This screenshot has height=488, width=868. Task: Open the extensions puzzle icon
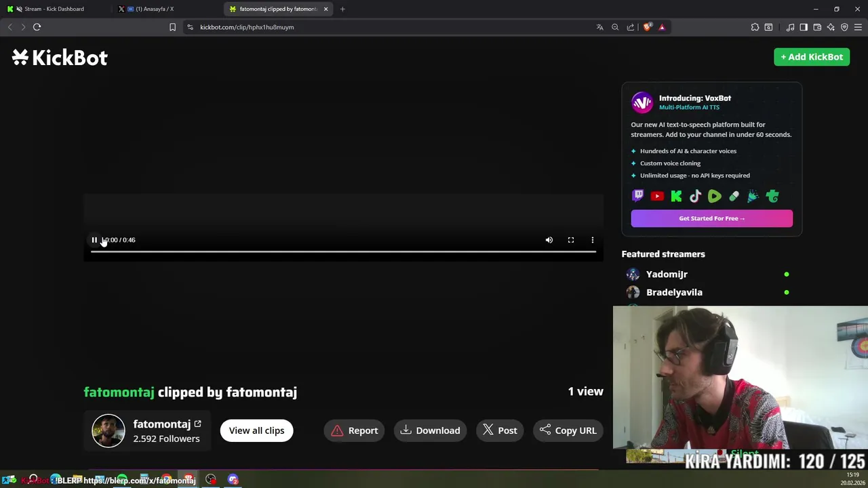point(755,27)
